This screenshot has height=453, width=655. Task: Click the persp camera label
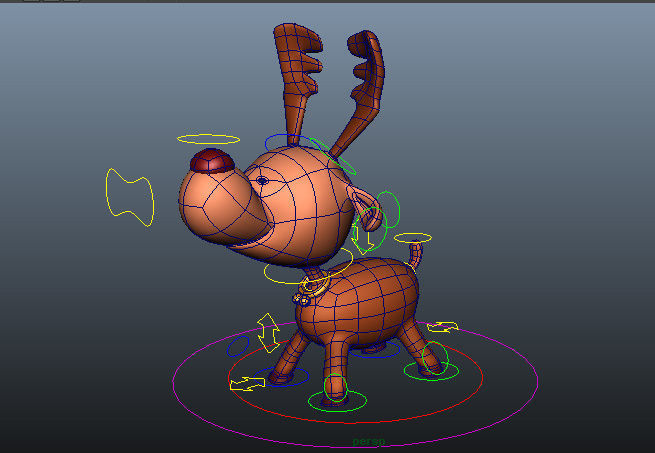point(369,441)
